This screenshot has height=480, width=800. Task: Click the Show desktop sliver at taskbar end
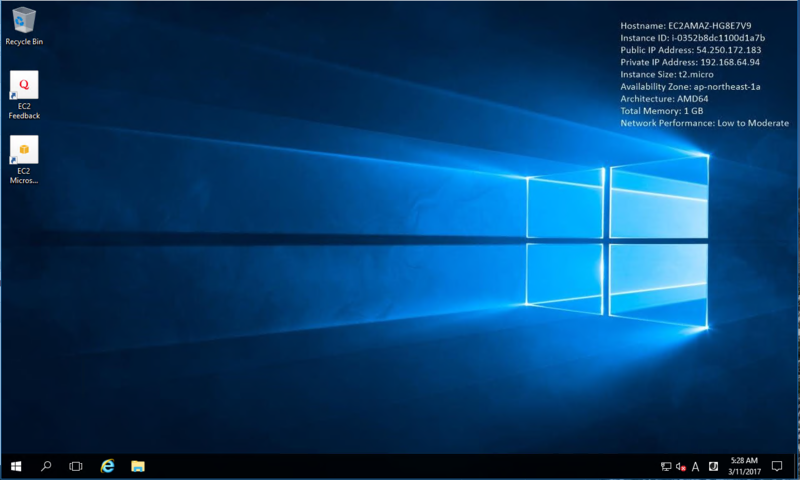click(x=796, y=466)
